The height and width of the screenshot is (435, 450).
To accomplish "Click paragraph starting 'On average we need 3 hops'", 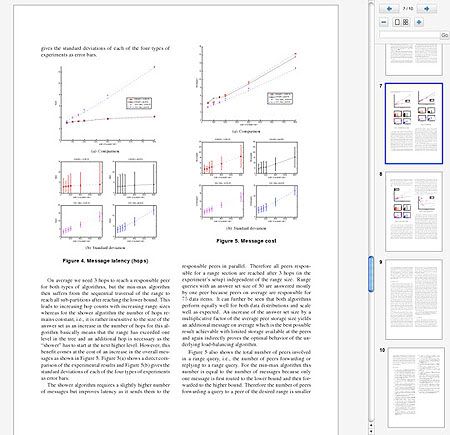I will click(x=105, y=329).
